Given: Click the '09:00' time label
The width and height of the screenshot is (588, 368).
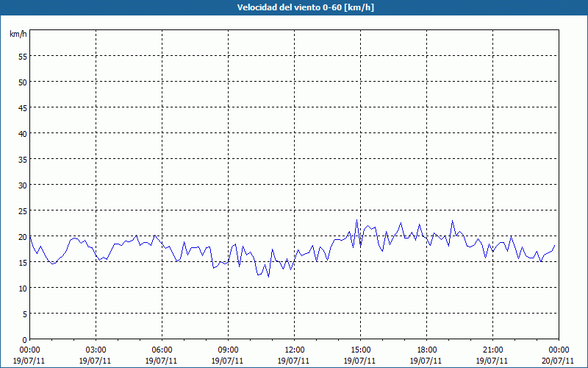Looking at the screenshot, I should coord(228,350).
